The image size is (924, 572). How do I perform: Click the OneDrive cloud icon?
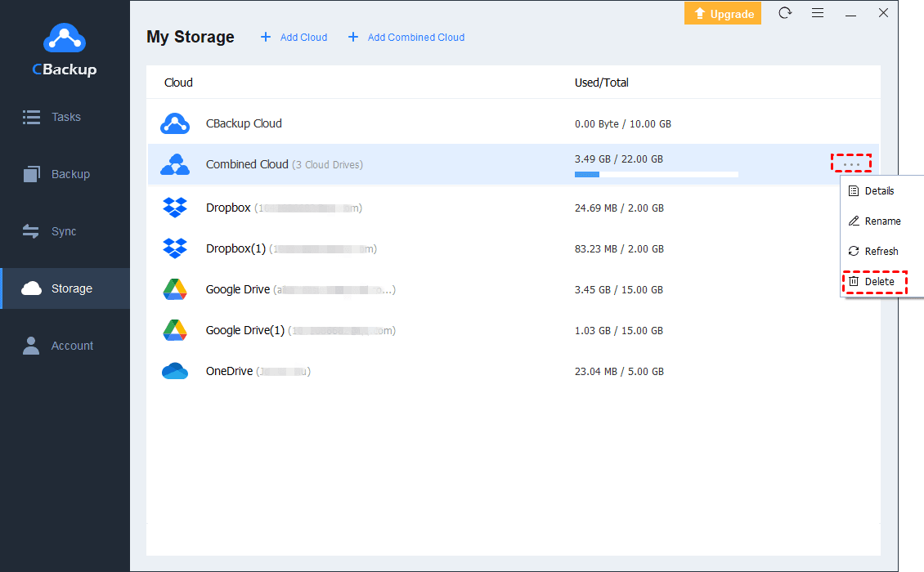175,372
